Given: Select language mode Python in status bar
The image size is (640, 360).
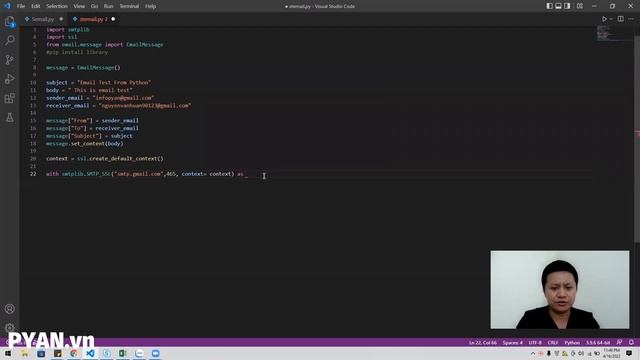Looking at the screenshot, I should tap(572, 342).
